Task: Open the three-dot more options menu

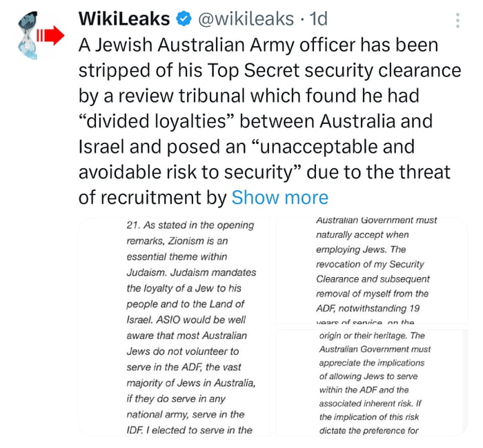Action: pyautogui.click(x=457, y=20)
